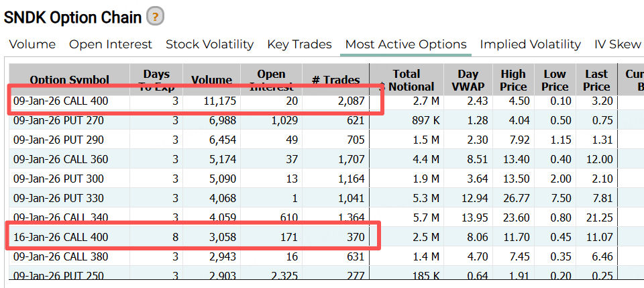Sort by # Trades column header

pos(335,80)
